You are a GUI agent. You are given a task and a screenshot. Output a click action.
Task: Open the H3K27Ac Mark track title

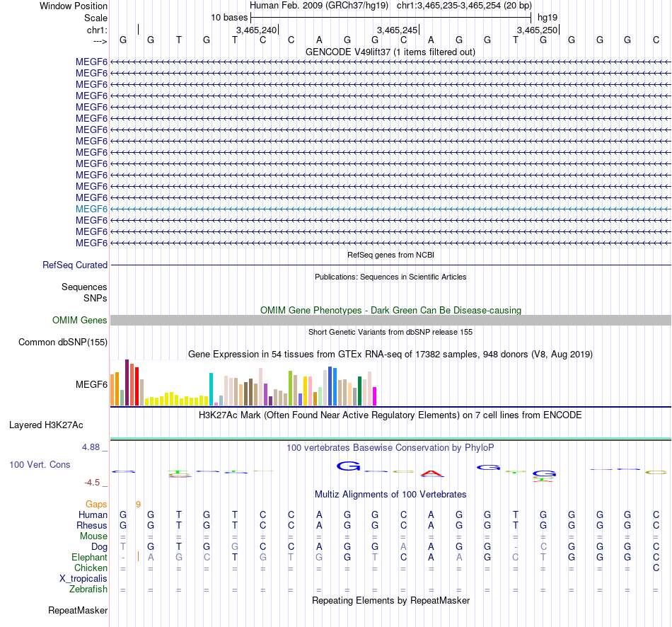390,415
